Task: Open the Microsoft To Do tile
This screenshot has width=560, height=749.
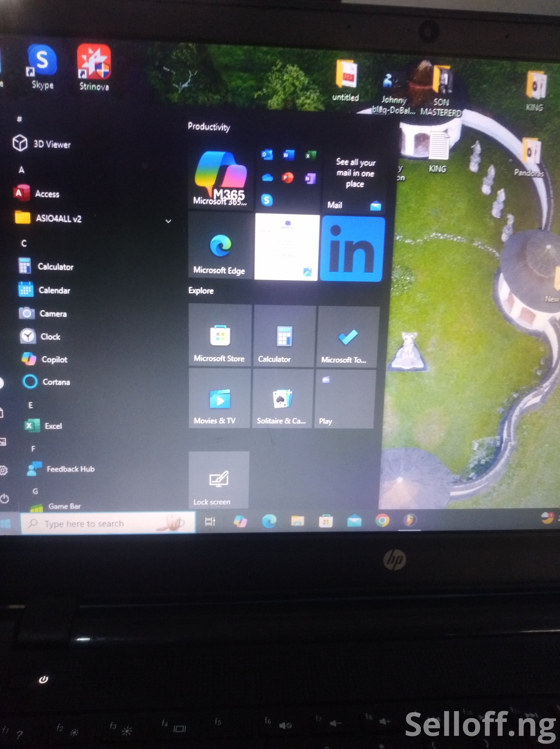Action: [348, 337]
